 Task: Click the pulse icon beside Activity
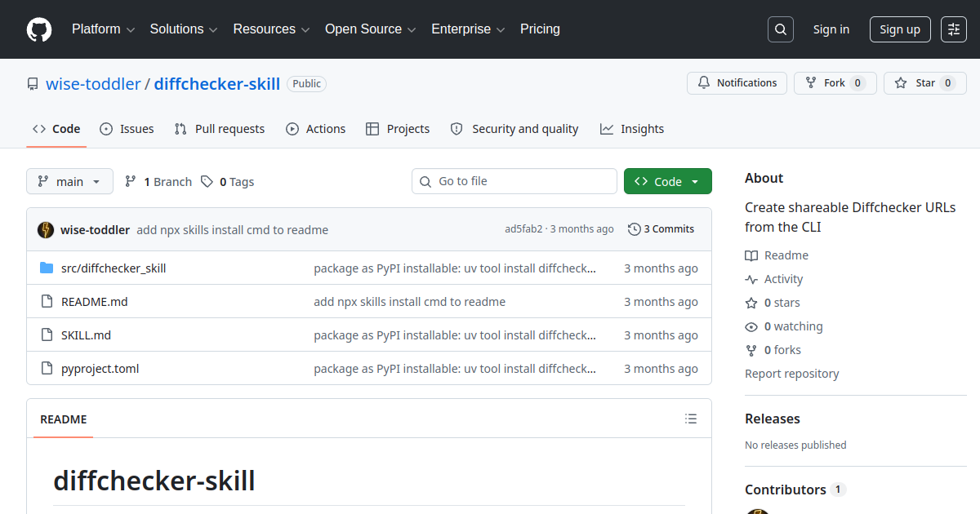coord(751,279)
